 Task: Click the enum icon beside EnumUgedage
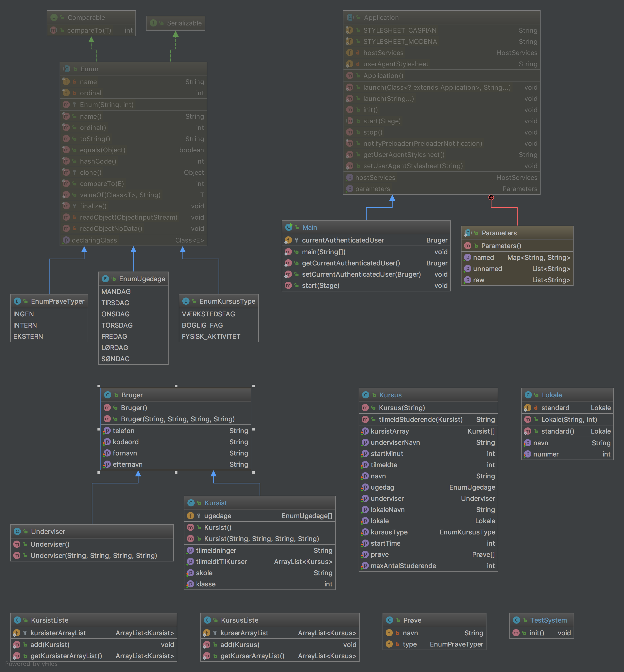click(105, 279)
